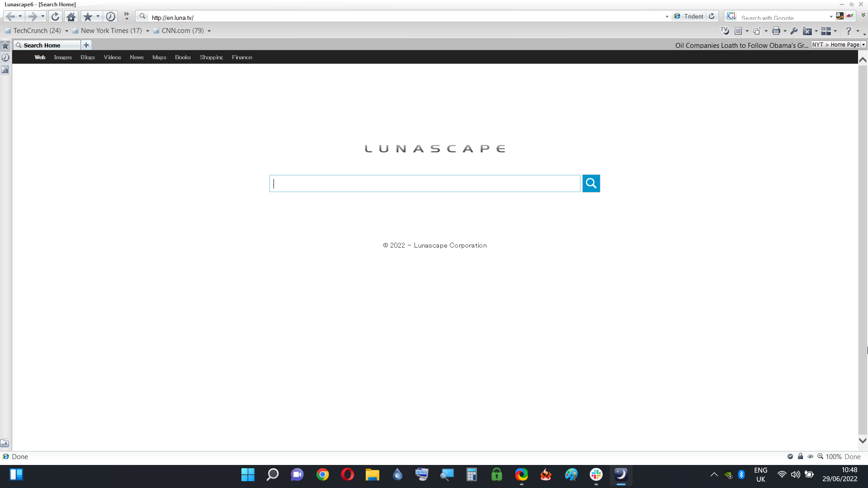This screenshot has height=488, width=868.
Task: Expand the CNN.com feed dropdown arrow
Action: pos(209,31)
